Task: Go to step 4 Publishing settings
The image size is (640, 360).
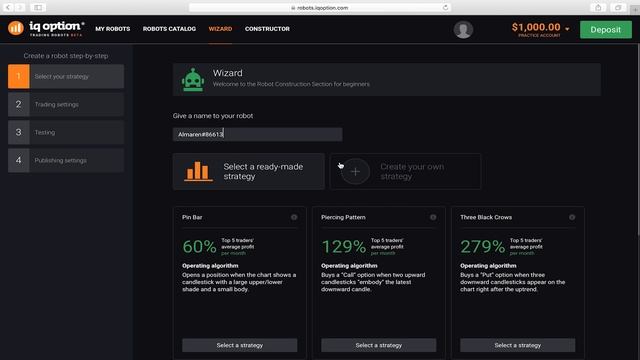Action: click(x=66, y=160)
